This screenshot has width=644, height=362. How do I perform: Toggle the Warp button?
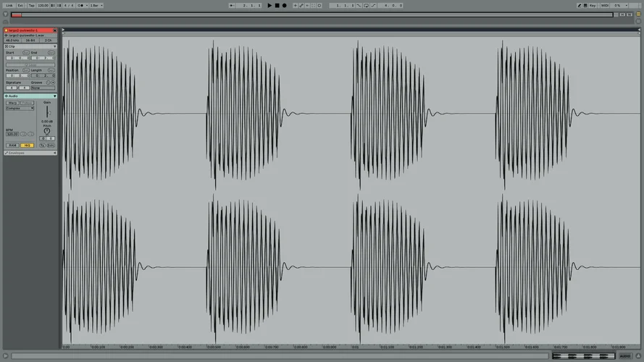point(13,103)
